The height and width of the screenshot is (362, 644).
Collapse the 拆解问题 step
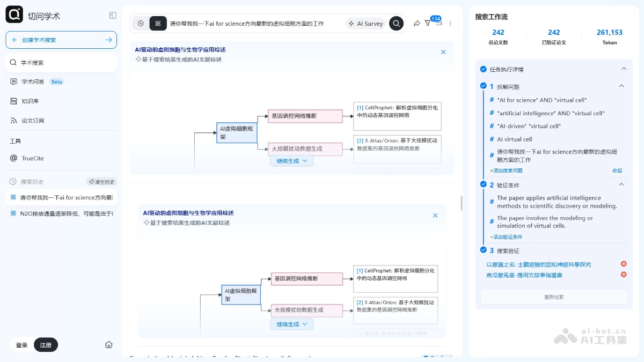coord(621,86)
